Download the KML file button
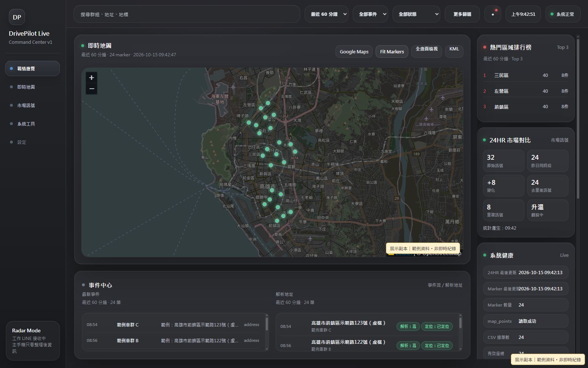The image size is (588, 368). coord(454,51)
